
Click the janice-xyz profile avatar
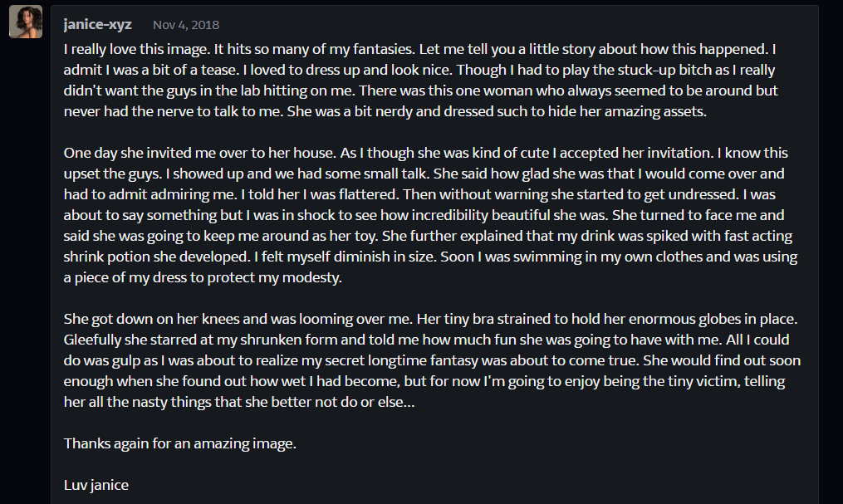pyautogui.click(x=26, y=22)
